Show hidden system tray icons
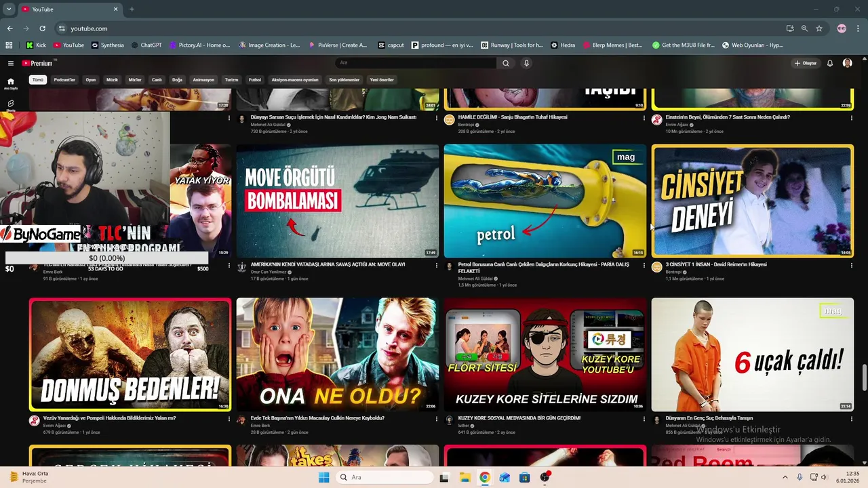 tap(785, 477)
